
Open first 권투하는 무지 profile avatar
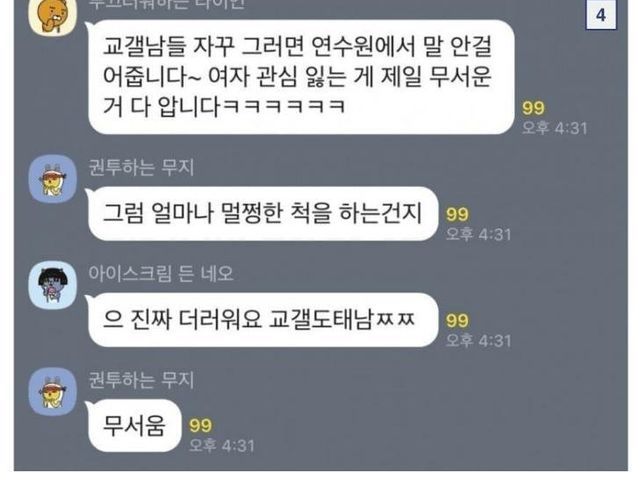point(53,179)
